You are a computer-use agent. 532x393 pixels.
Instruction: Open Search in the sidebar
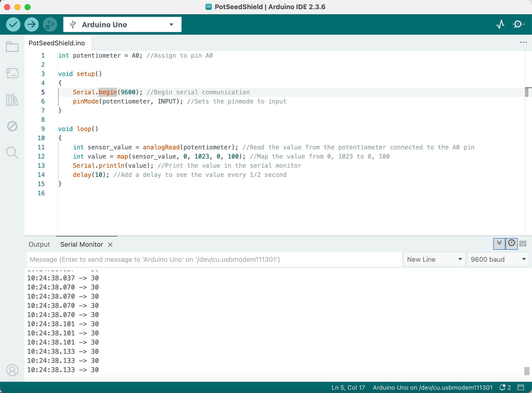(x=12, y=153)
